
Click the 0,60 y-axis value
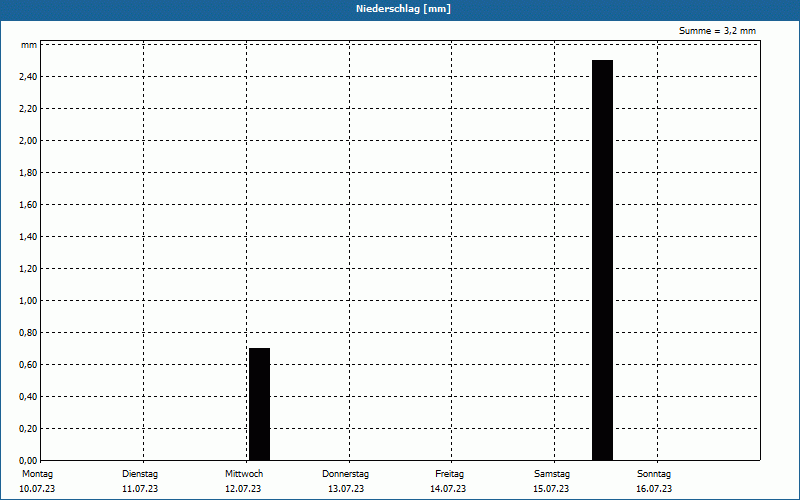pos(28,365)
